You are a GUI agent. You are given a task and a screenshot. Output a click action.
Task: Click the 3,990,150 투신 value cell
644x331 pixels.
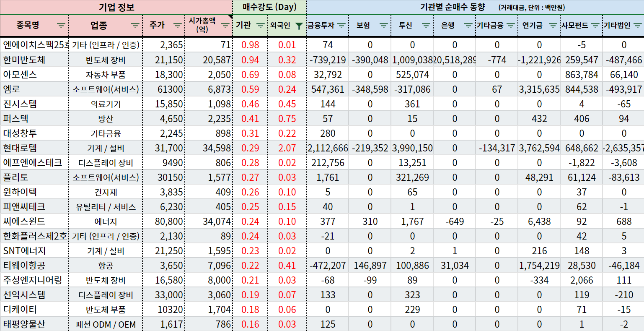(x=412, y=148)
